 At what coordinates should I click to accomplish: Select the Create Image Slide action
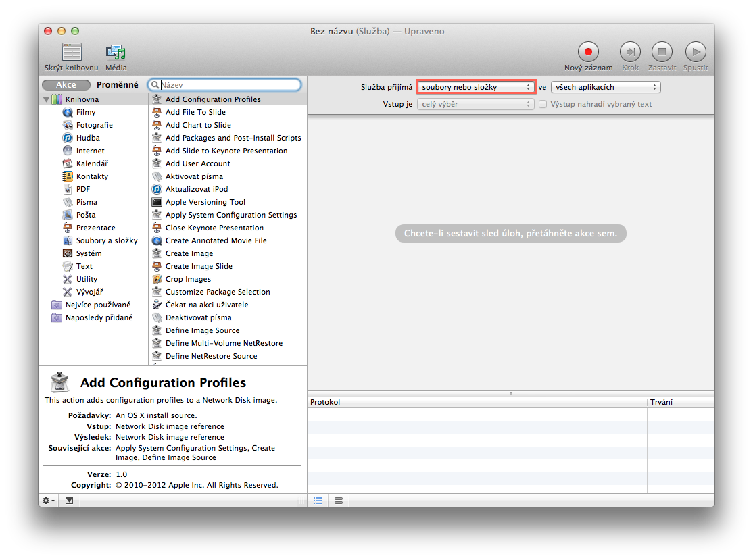(x=199, y=266)
